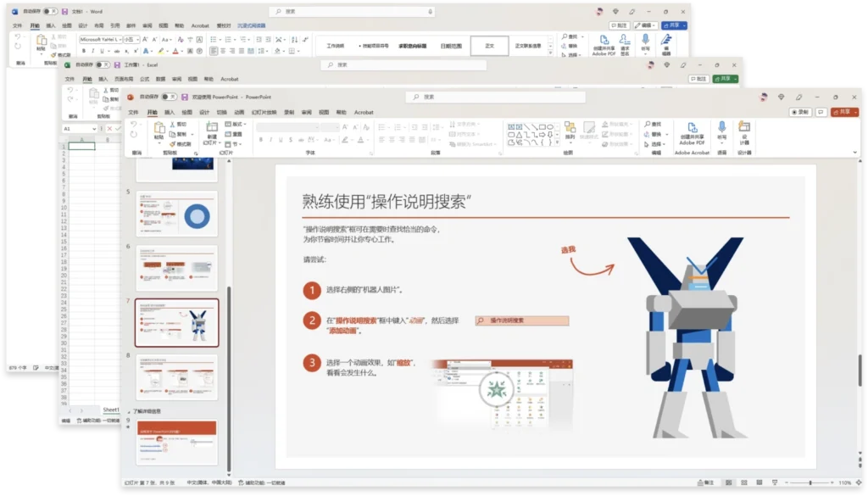Viewport: 868px width, 496px height.
Task: Toggle AutoSave switch in PowerPoint title bar
Action: (x=169, y=97)
